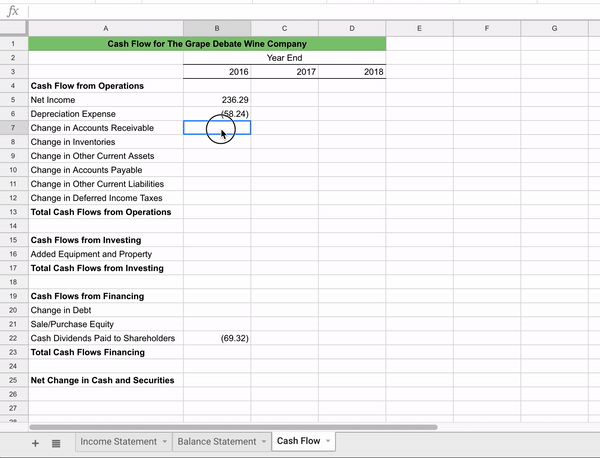600x458 pixels.
Task: Select row 13 header
Action: click(x=14, y=212)
